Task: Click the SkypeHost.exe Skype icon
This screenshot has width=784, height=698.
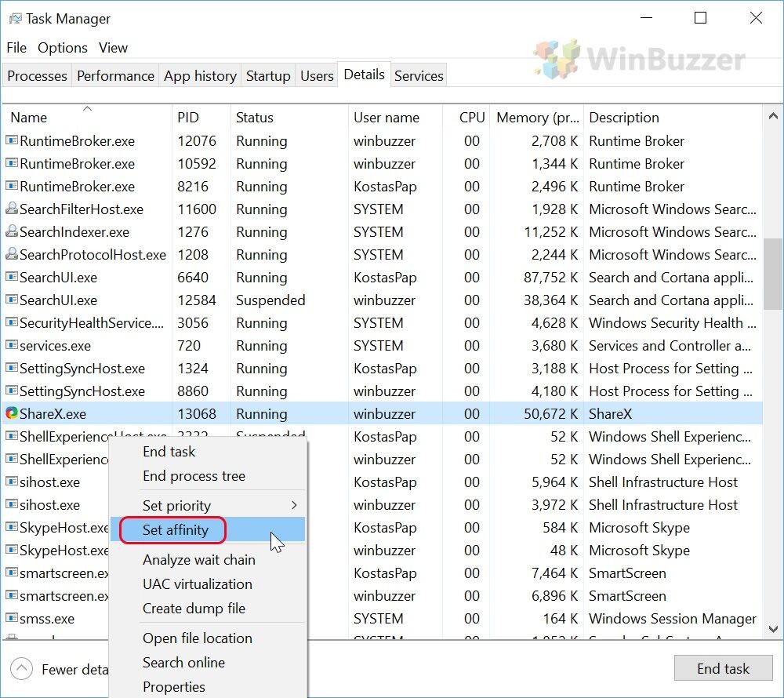Action: 10,528
